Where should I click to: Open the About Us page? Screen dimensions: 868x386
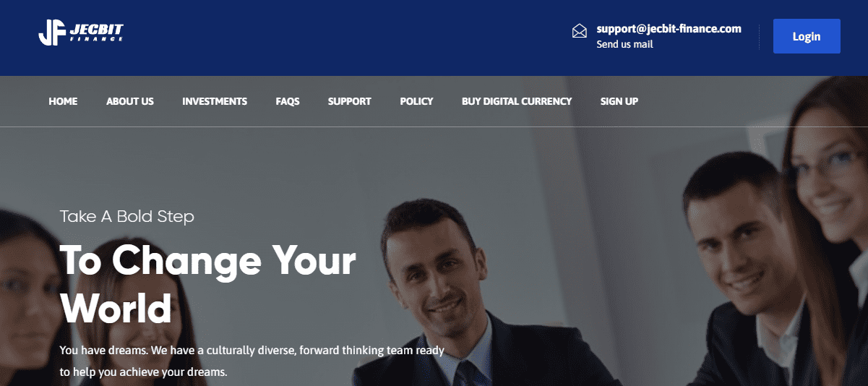coord(130,101)
